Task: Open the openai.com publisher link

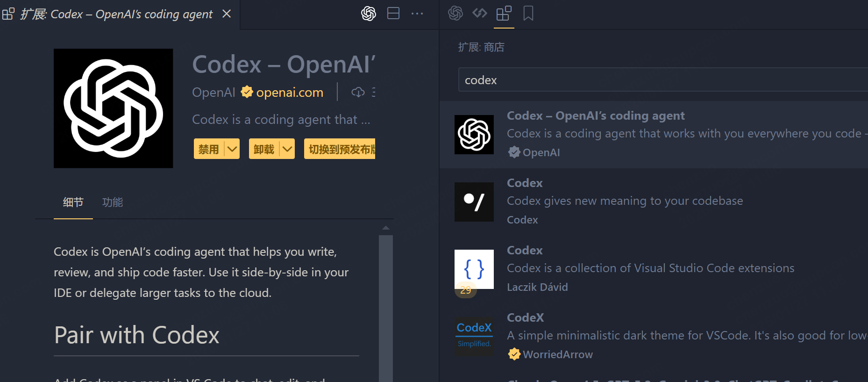Action: tap(290, 92)
